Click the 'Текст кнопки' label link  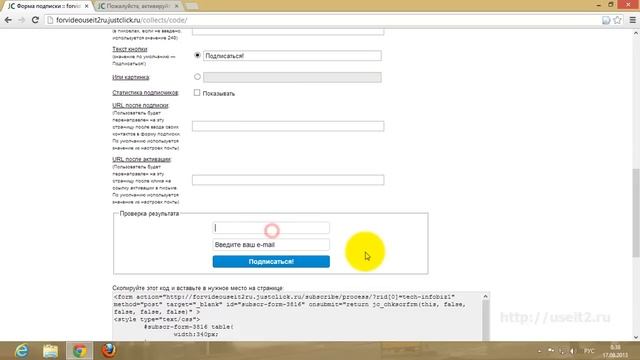tap(130, 49)
